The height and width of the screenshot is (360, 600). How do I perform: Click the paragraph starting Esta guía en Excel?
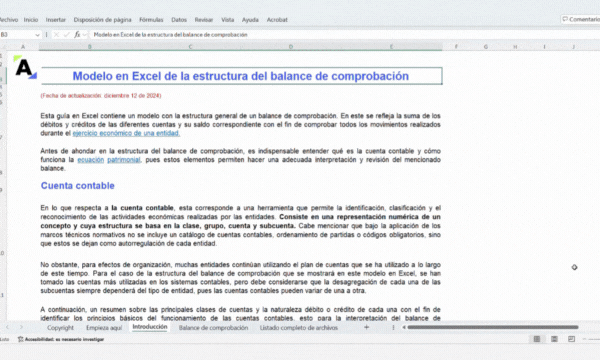click(x=240, y=124)
